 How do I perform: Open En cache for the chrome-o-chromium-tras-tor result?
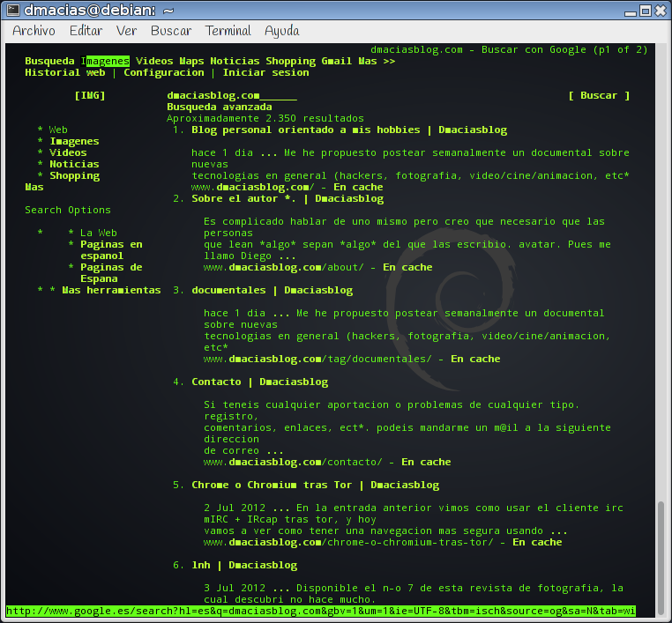(537, 542)
